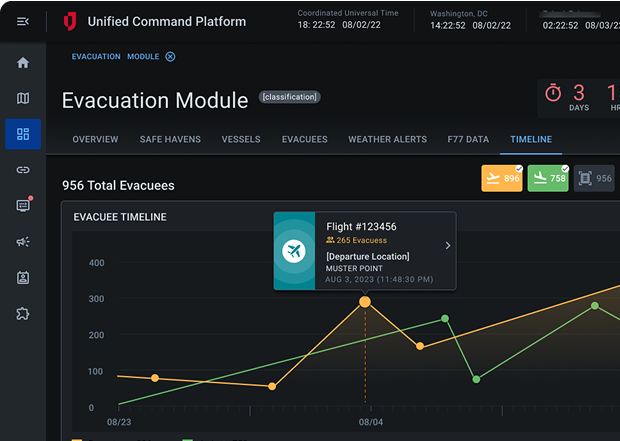The height and width of the screenshot is (441, 620).
Task: Select the dashboard grid icon
Action: 23,134
